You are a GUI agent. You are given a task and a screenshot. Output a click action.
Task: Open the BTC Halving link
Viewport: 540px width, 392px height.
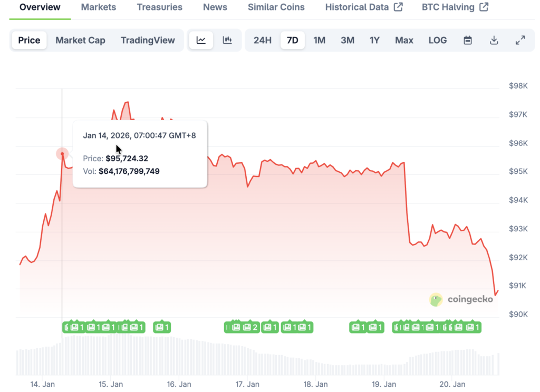pyautogui.click(x=455, y=7)
